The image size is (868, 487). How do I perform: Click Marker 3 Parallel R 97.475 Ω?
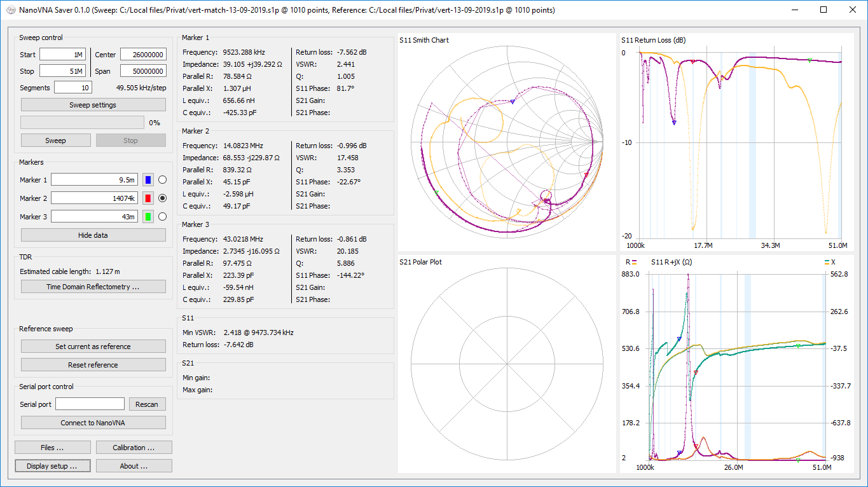pos(237,263)
